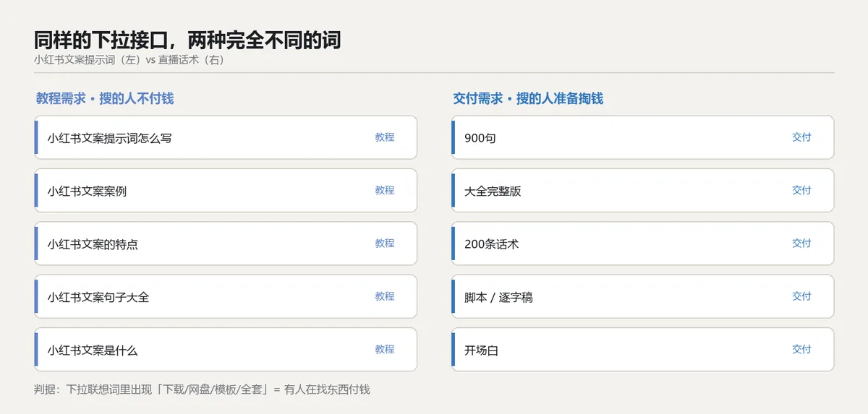Viewport: 868px width, 414px height.
Task: Click the 交付 tag on 200条话术 row
Action: pyautogui.click(x=801, y=243)
